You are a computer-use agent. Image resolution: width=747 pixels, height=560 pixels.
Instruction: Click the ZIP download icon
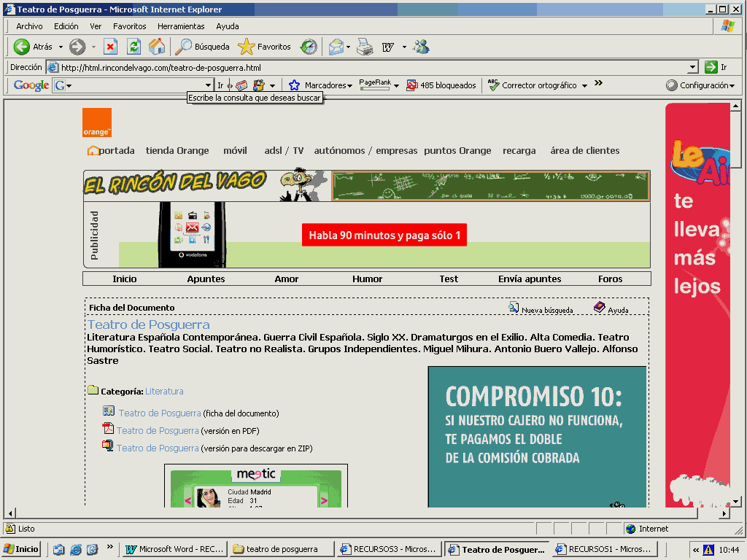[x=108, y=446]
